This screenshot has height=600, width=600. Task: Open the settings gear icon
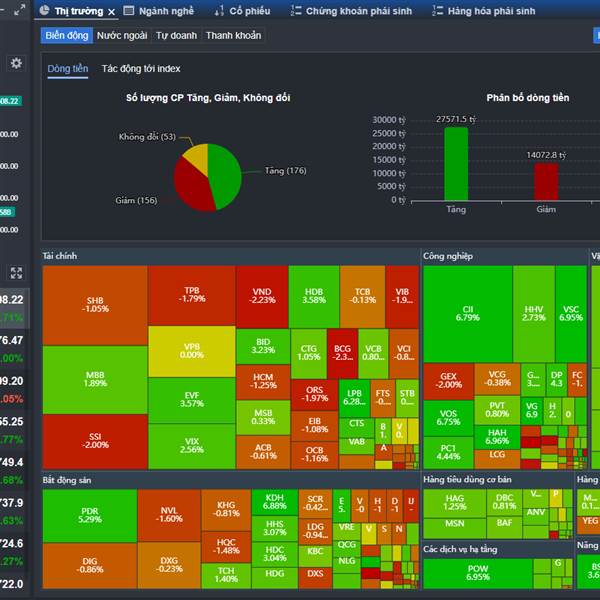click(x=16, y=63)
